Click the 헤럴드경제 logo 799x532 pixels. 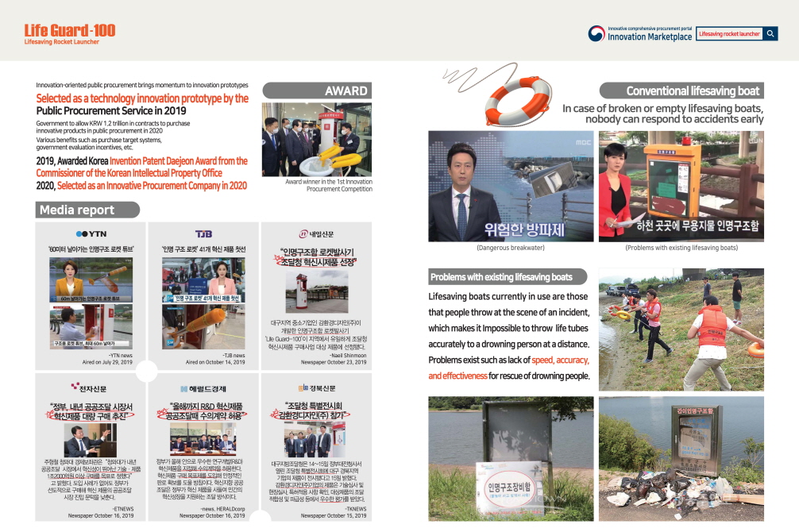click(203, 389)
